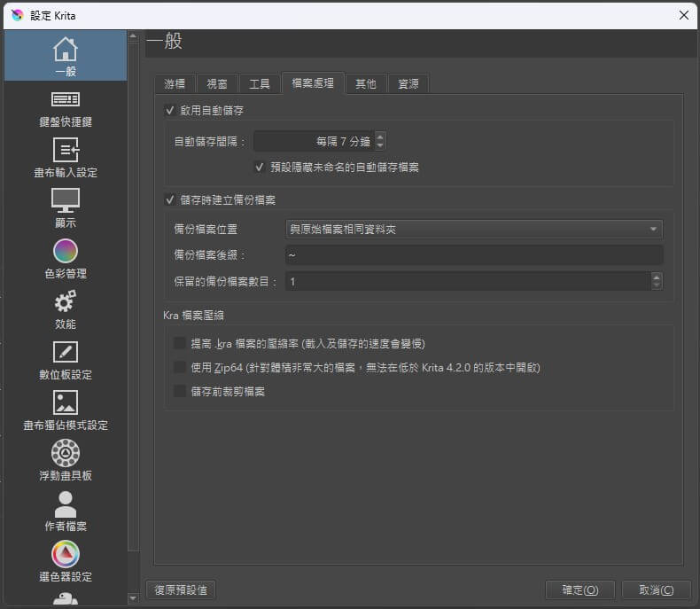The height and width of the screenshot is (609, 700).
Task: Switch to 其他 tab
Action: 366,84
